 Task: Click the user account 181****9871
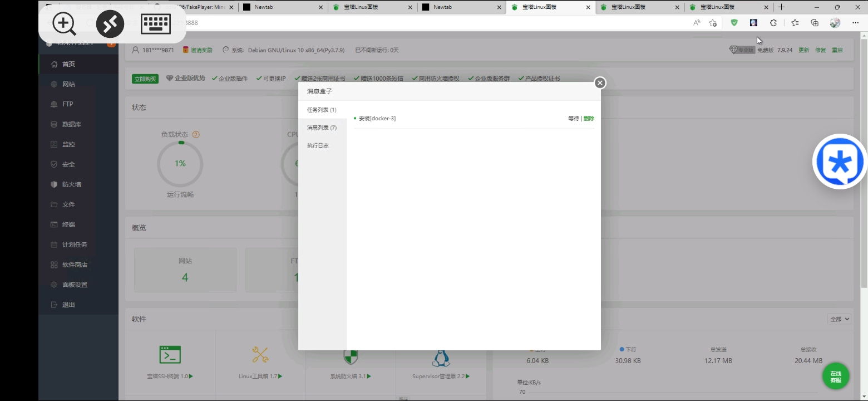click(153, 50)
